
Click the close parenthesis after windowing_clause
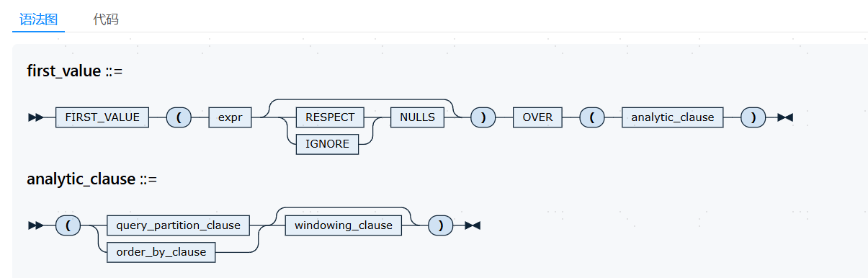click(x=441, y=225)
